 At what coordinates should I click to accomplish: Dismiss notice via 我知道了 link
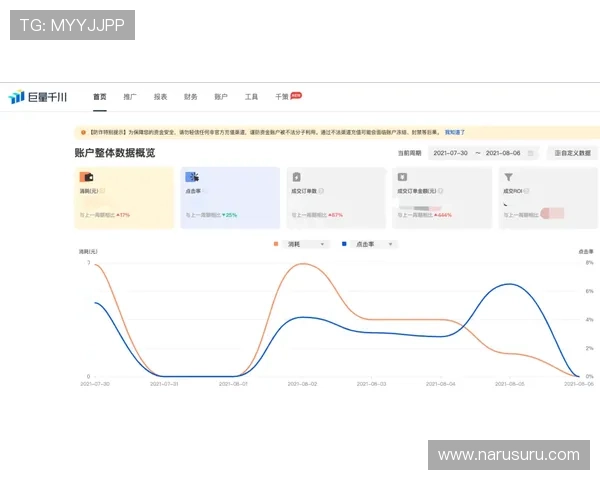tap(455, 132)
